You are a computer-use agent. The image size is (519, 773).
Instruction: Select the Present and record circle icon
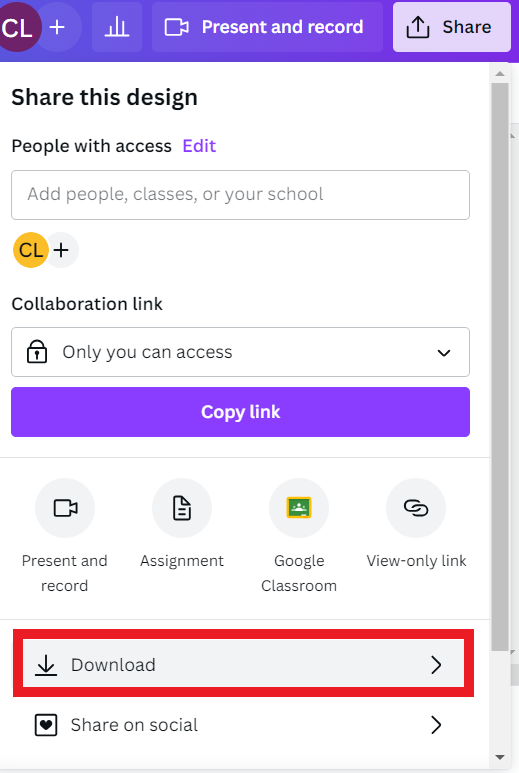pos(65,508)
